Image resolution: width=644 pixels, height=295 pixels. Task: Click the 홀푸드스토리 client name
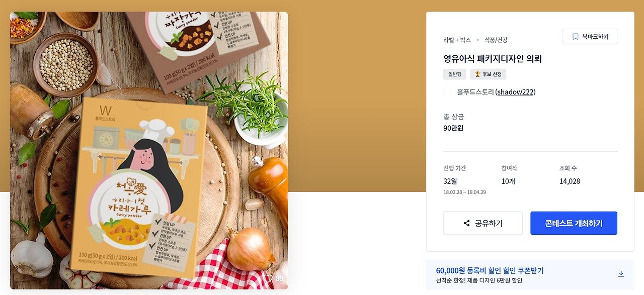(x=475, y=92)
